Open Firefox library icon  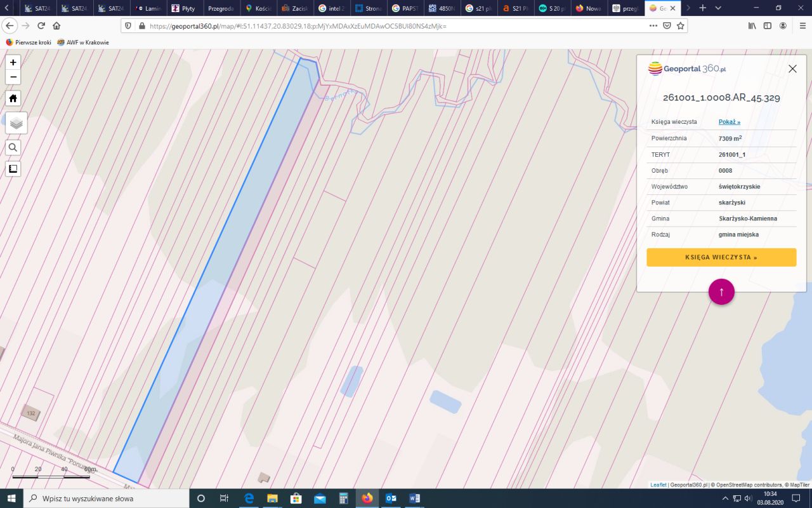(x=752, y=26)
